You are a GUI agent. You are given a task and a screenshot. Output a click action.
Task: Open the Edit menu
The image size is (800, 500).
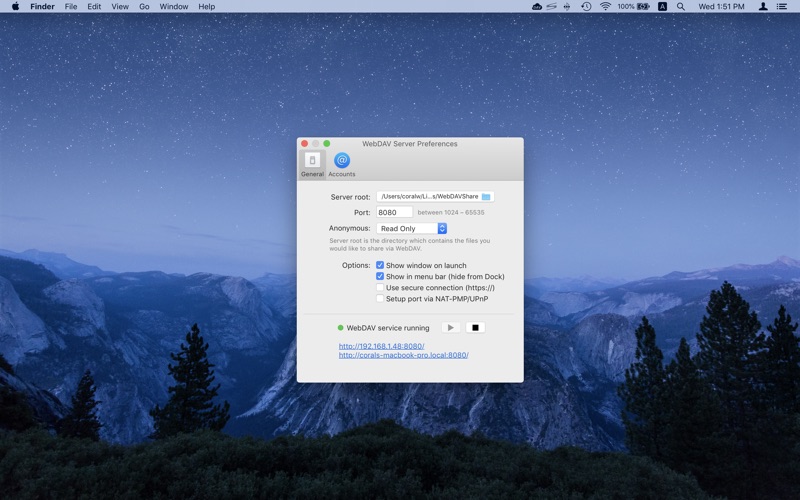tap(94, 7)
